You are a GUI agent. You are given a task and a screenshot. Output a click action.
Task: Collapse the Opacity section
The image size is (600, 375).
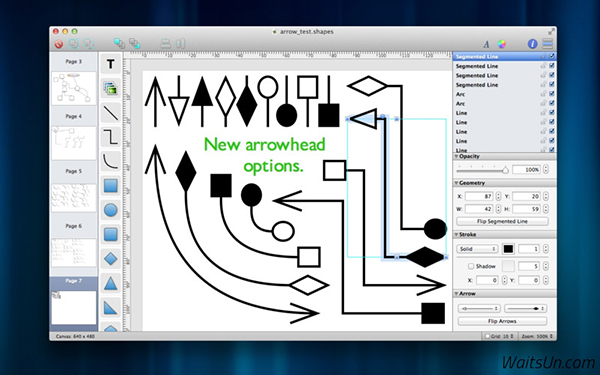[457, 157]
